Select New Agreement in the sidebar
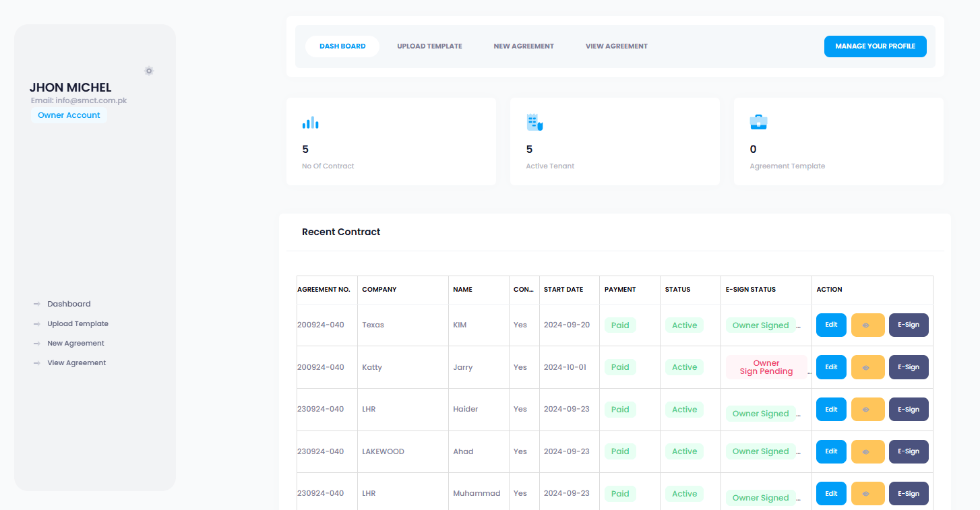 (x=75, y=344)
